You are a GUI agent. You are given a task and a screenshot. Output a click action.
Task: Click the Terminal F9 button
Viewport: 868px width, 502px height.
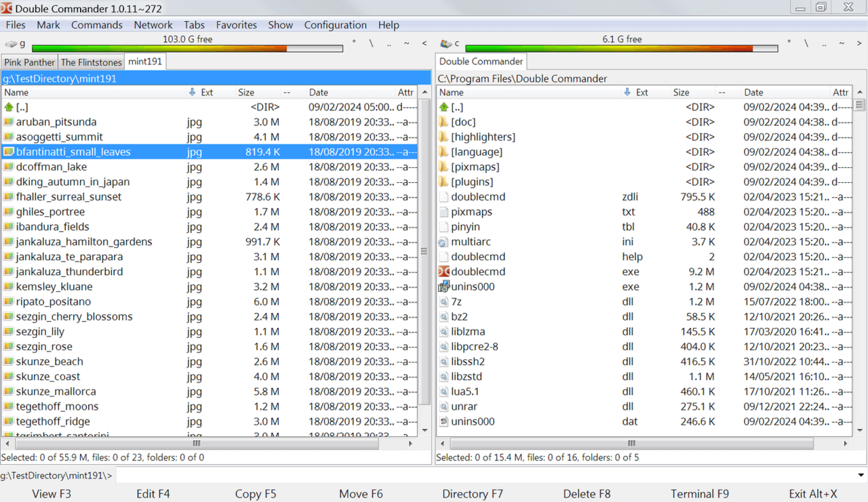[x=700, y=494]
